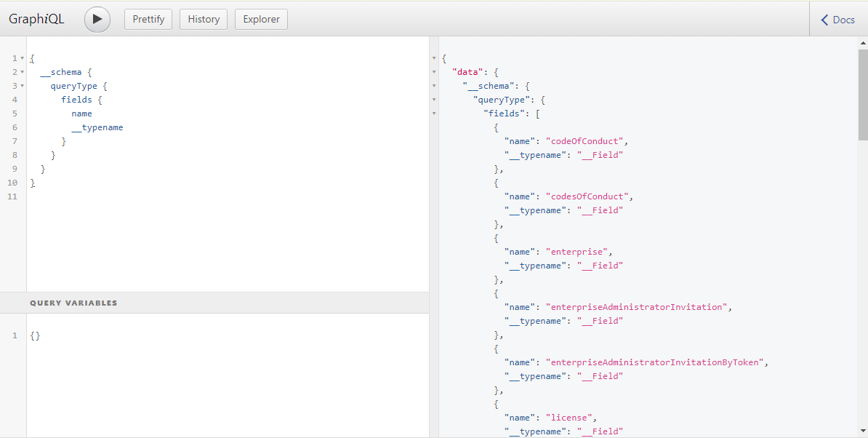Click the scrollbar down arrow
This screenshot has height=438, width=868.
tap(863, 430)
